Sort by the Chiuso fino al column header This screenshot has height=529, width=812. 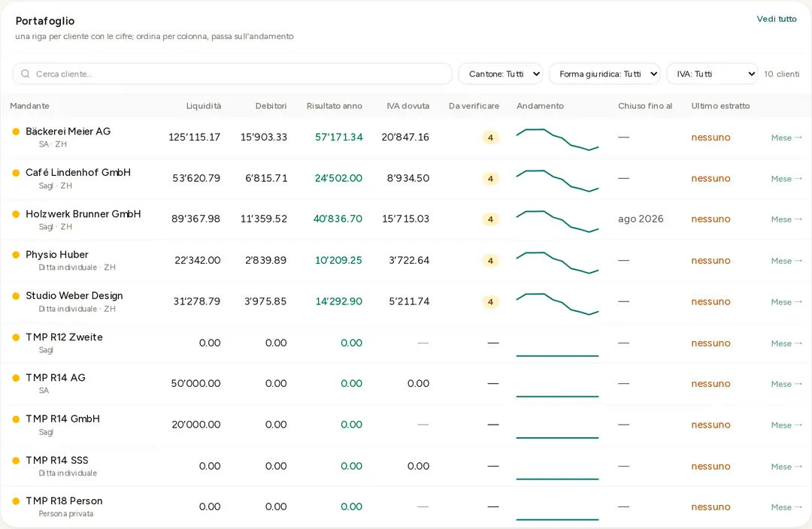[645, 106]
